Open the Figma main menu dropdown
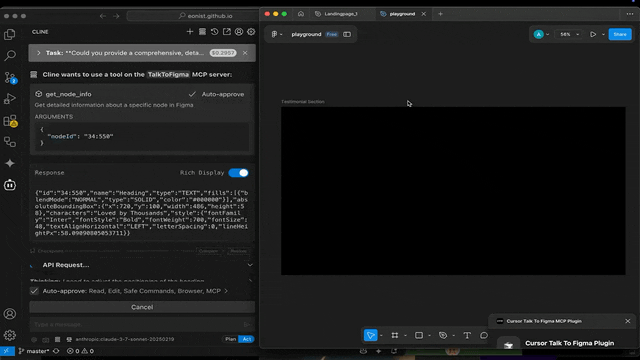The height and width of the screenshot is (360, 640). [277, 34]
